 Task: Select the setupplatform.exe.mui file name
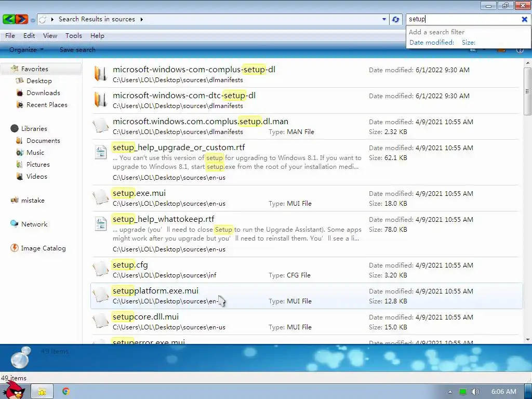pyautogui.click(x=155, y=291)
